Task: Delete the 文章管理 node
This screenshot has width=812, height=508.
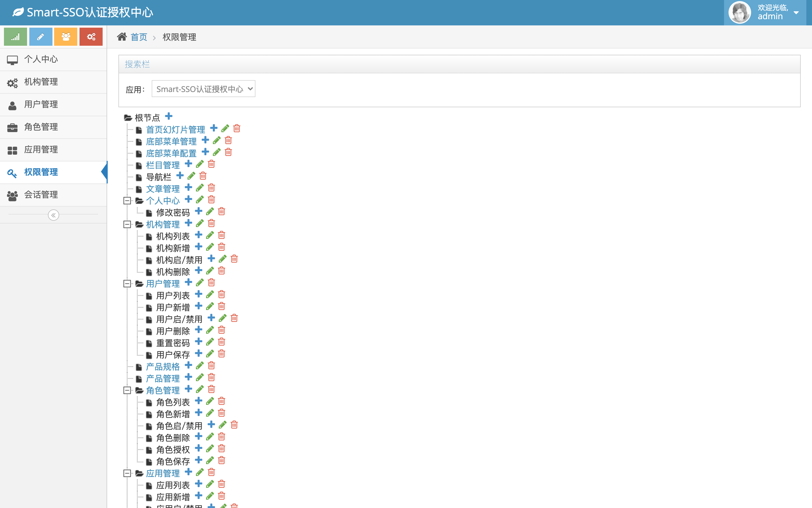Action: click(x=211, y=187)
